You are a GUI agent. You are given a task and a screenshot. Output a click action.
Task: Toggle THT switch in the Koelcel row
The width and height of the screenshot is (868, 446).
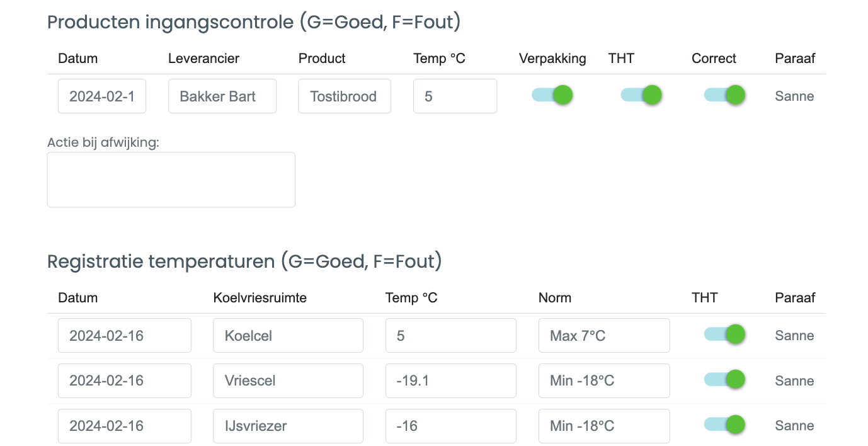724,334
